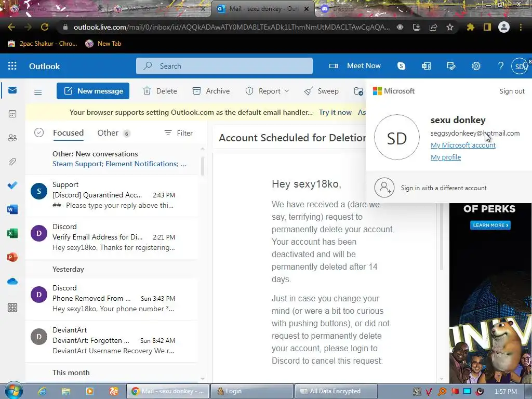Archive the selected message
532x399 pixels.
pos(211,91)
